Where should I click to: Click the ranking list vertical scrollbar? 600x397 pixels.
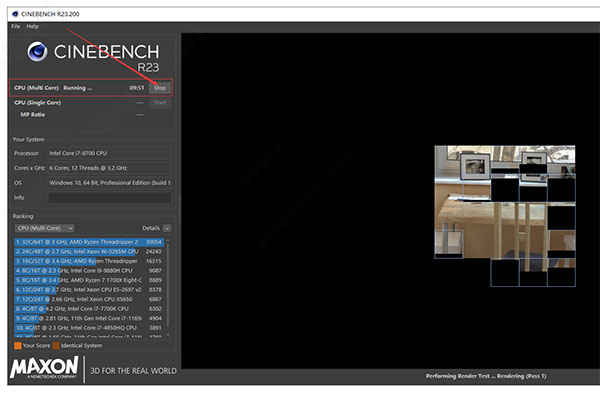167,288
